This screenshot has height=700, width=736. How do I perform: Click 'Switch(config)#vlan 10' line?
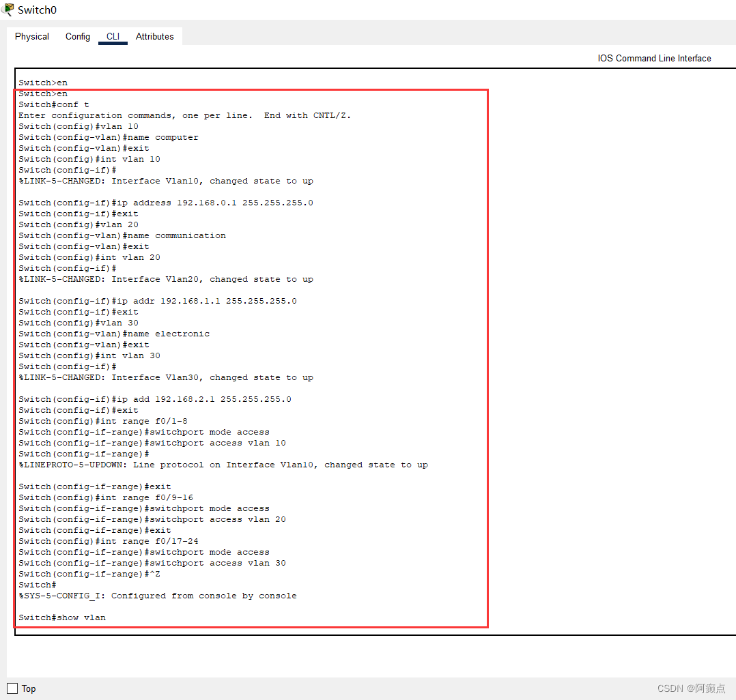click(x=79, y=126)
